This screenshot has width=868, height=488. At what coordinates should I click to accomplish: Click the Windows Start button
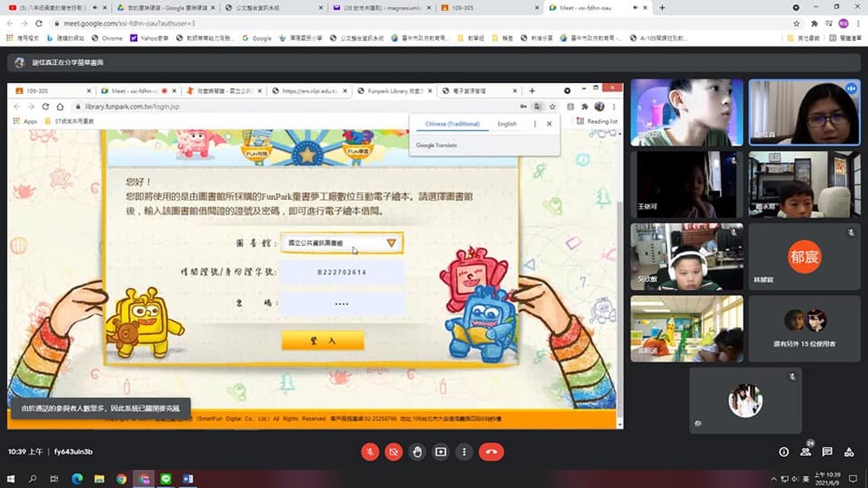pos(10,479)
